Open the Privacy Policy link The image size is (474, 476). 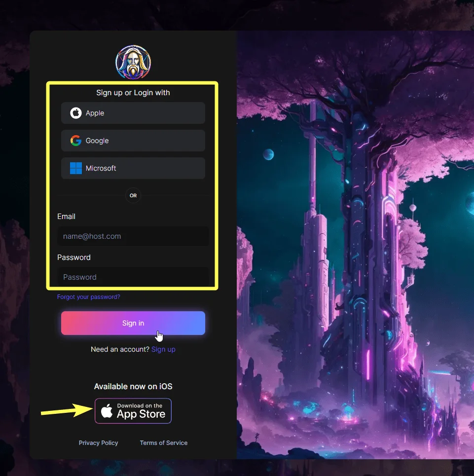98,443
